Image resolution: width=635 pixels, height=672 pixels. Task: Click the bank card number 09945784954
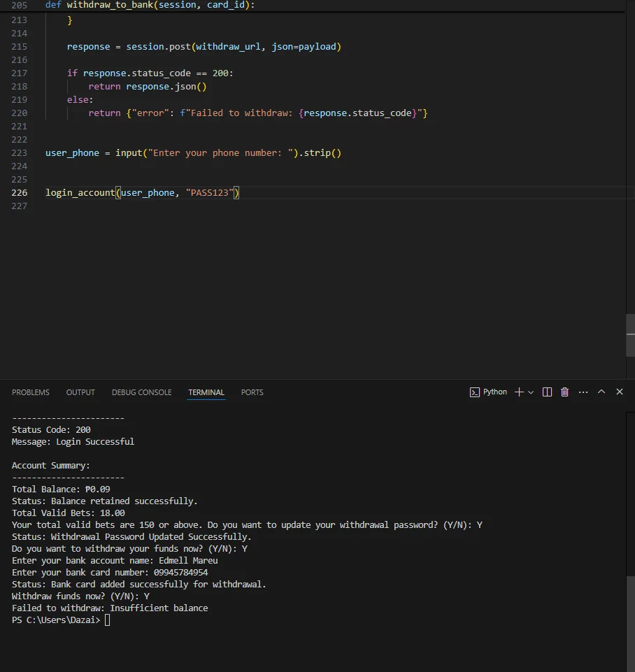pos(181,573)
